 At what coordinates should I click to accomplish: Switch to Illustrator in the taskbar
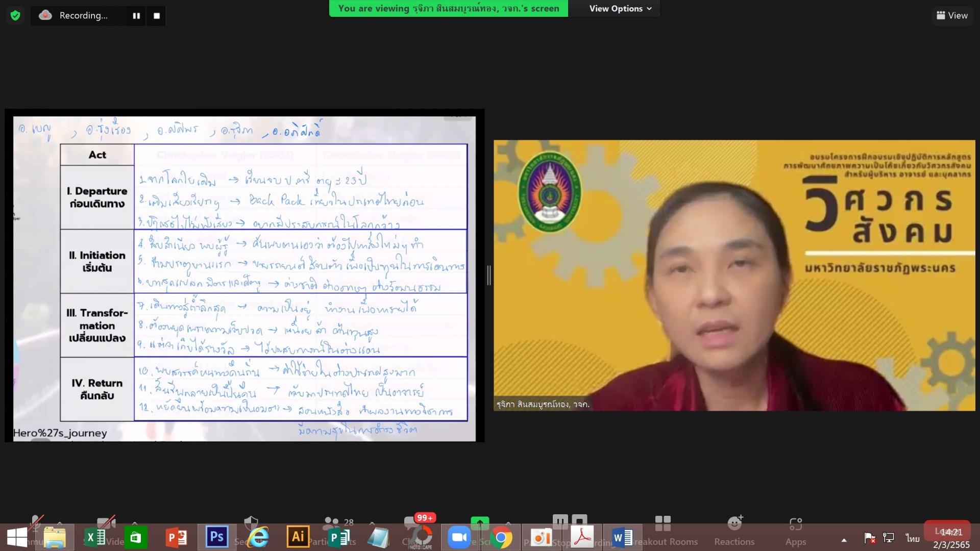pyautogui.click(x=298, y=538)
